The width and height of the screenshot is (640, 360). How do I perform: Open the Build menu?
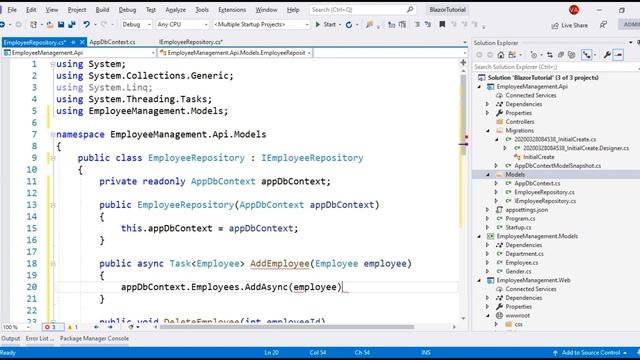click(102, 9)
